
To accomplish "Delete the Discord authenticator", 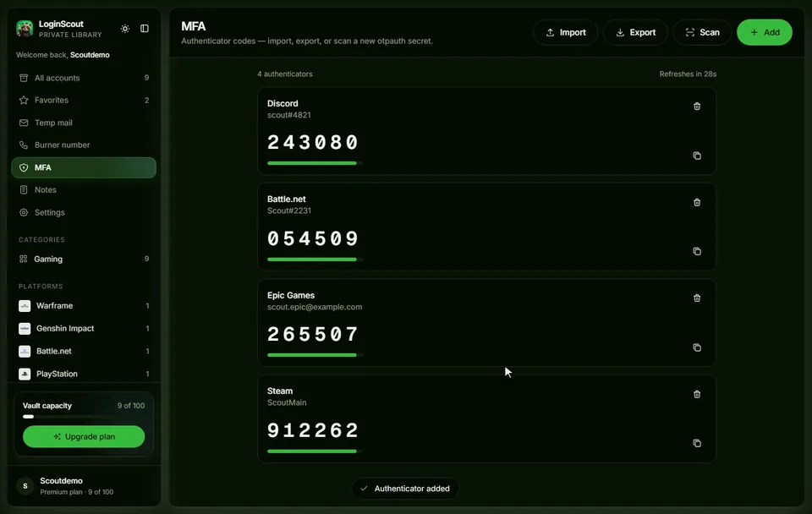I will (697, 107).
